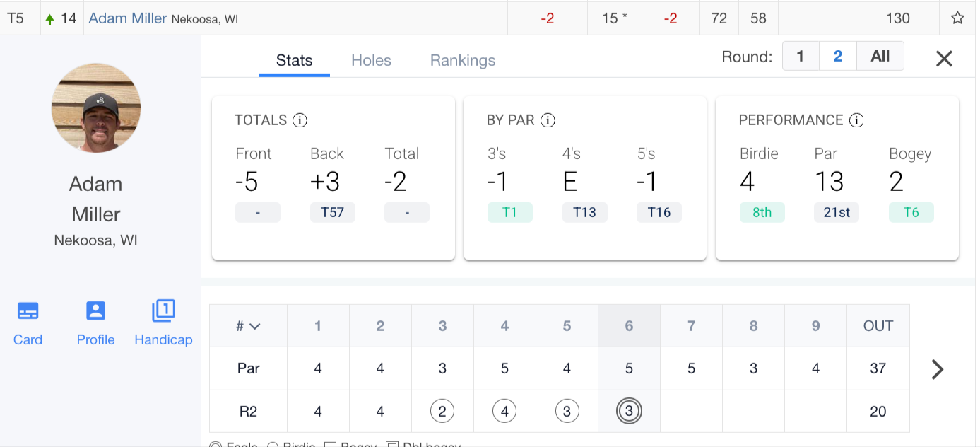Expand the hole number dropdown chevron
This screenshot has width=980, height=447.
coord(254,326)
